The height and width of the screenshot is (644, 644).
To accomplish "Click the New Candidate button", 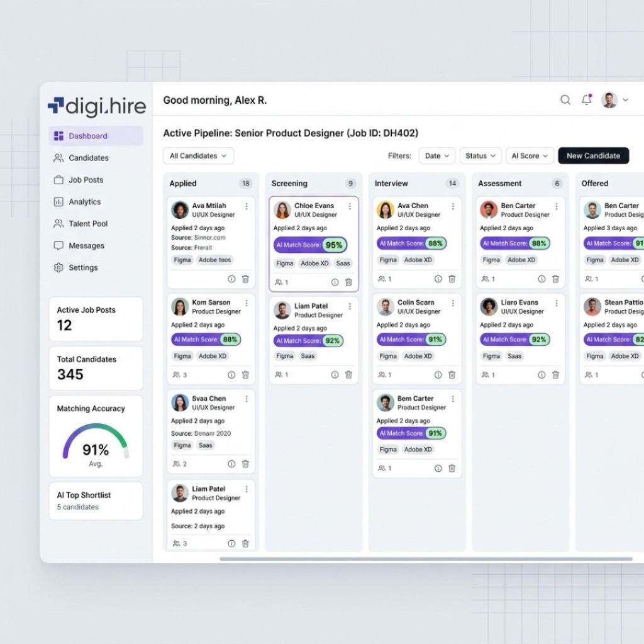I will click(x=593, y=156).
